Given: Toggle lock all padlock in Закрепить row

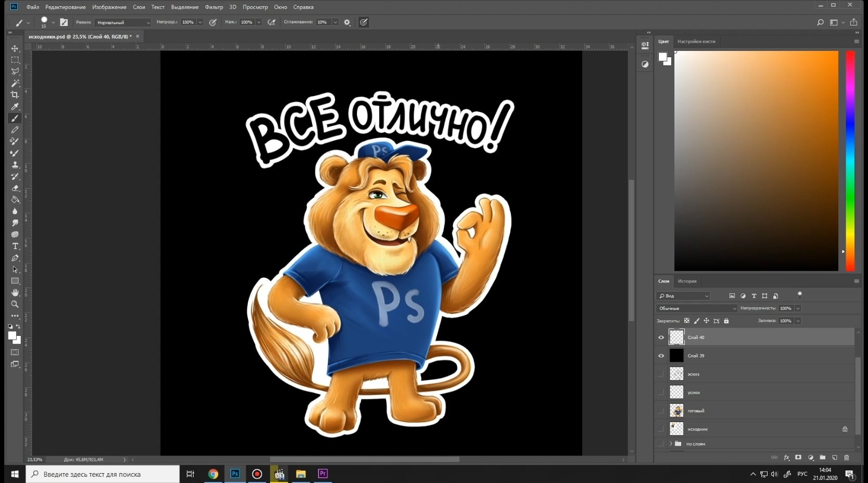Looking at the screenshot, I should 726,321.
